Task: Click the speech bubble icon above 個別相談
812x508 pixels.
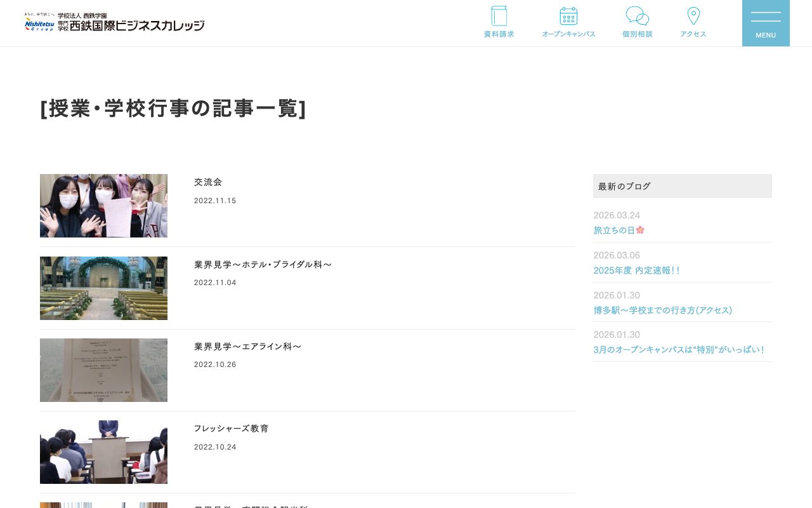Action: coord(637,15)
